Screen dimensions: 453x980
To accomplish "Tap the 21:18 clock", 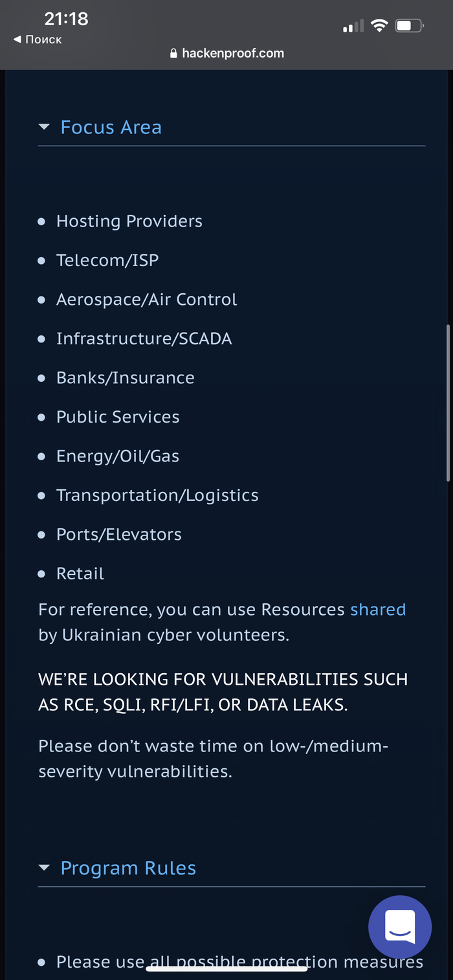I will pos(66,19).
